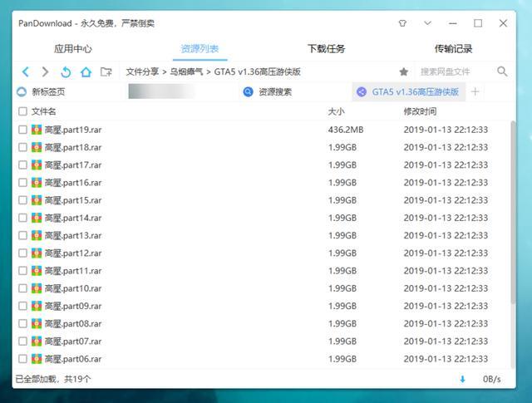The height and width of the screenshot is (403, 532).
Task: Click the modified time of 高压.part07.rar
Action: point(446,342)
